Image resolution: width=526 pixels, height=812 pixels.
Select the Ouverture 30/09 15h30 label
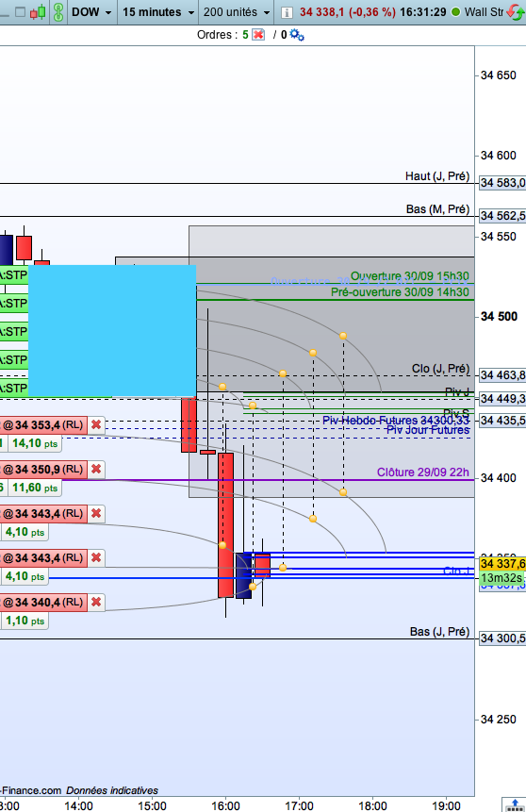pyautogui.click(x=409, y=276)
